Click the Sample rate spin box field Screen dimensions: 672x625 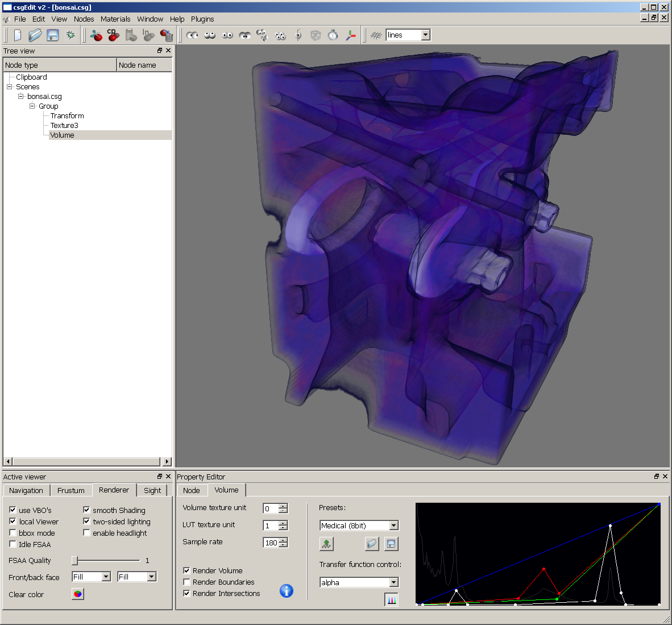tap(271, 543)
